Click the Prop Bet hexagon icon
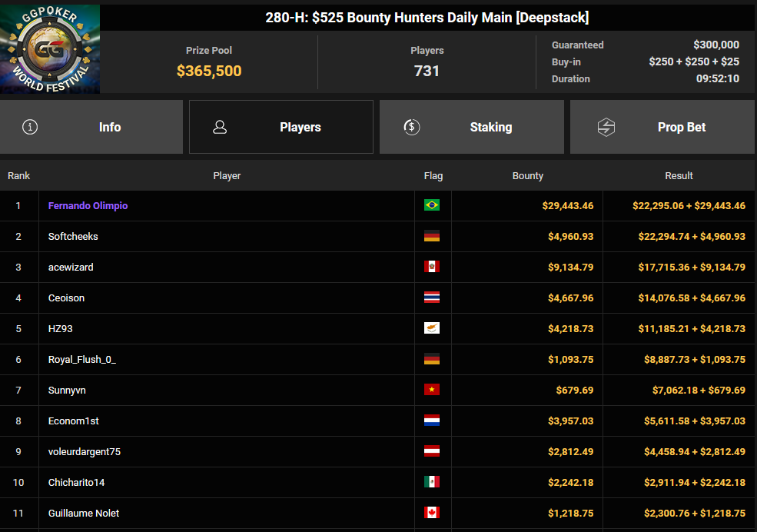757x532 pixels. pyautogui.click(x=606, y=127)
